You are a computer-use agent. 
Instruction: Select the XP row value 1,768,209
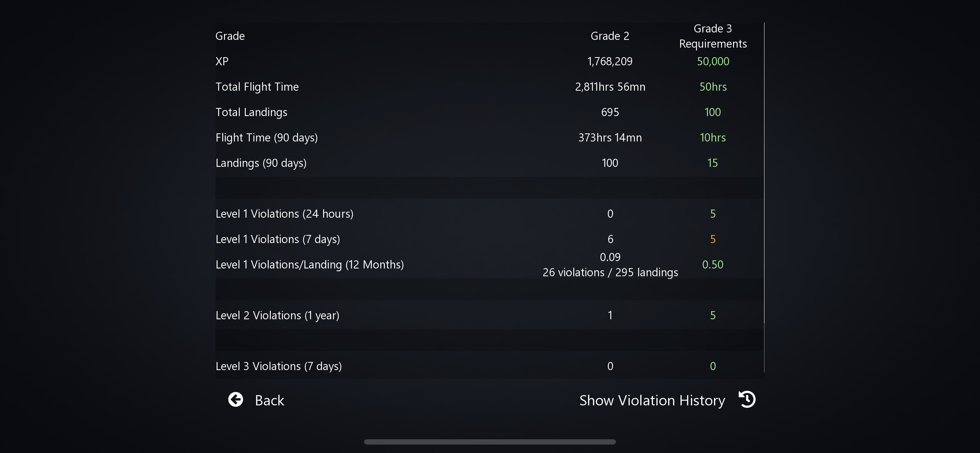click(610, 61)
